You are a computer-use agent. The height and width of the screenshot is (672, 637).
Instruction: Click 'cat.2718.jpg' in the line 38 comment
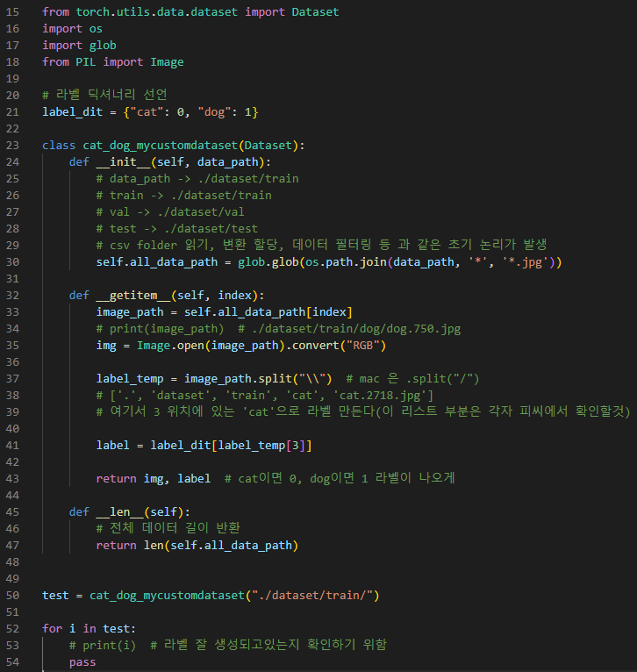point(383,396)
